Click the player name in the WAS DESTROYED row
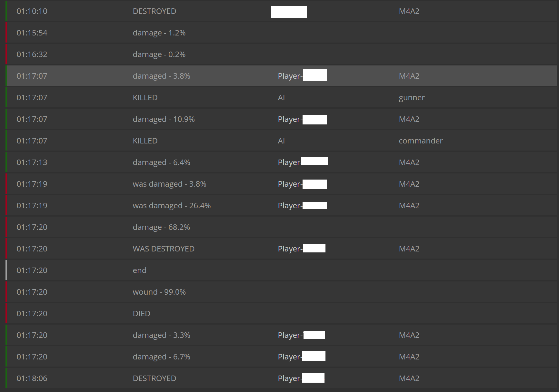Image resolution: width=559 pixels, height=392 pixels. [301, 249]
